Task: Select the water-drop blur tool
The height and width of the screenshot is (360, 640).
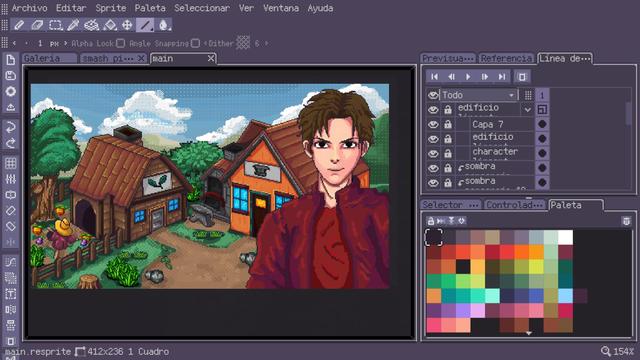Action: click(x=163, y=25)
